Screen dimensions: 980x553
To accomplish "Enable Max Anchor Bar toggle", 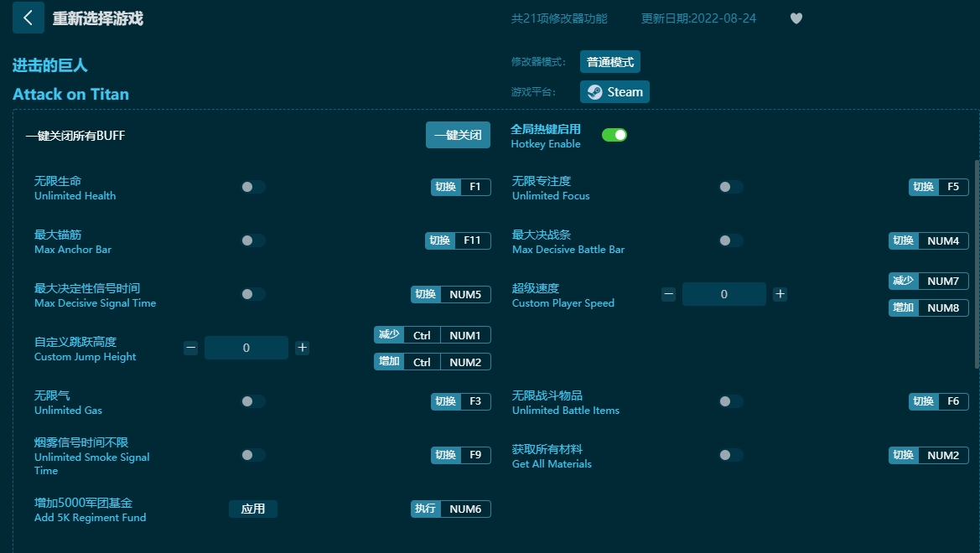I will [253, 240].
